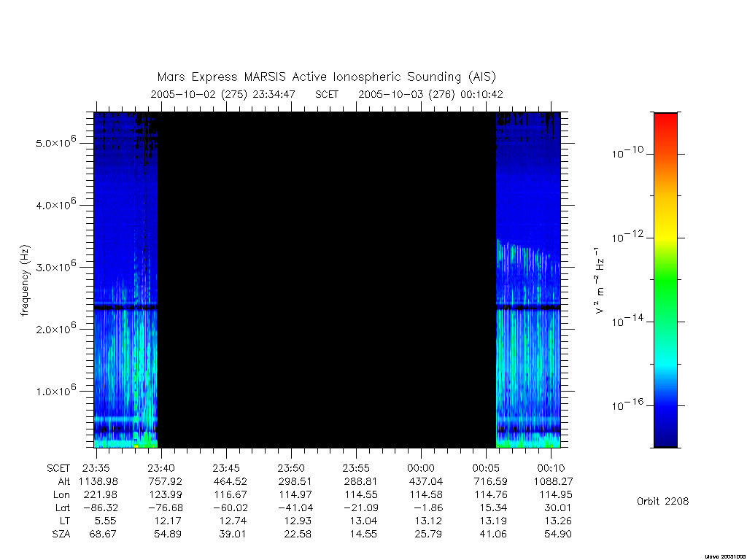Click the '5.0×10^6' frequency tick label

(x=55, y=142)
